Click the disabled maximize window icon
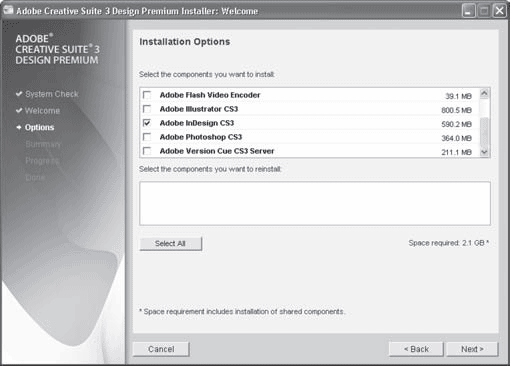The width and height of the screenshot is (510, 366). coord(484,11)
